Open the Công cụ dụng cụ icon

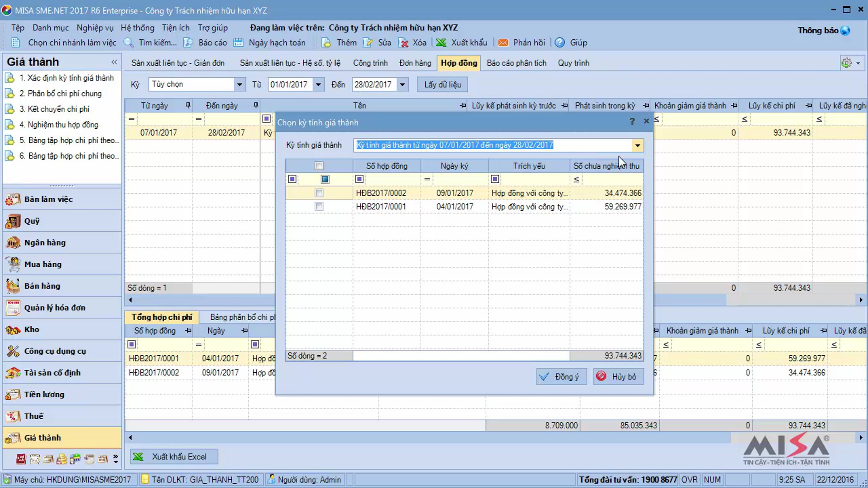click(13, 351)
